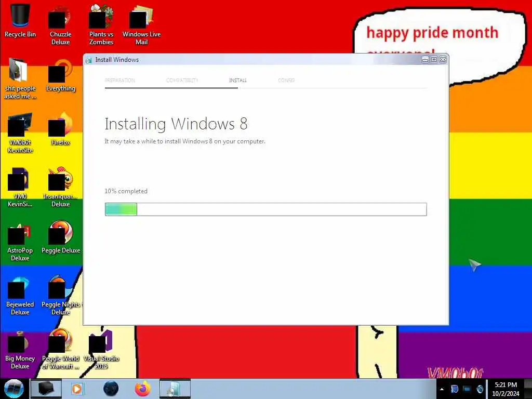Viewport: 532px width, 399px height.
Task: Select the Peggle Deluxe desktop icon
Action: point(60,237)
